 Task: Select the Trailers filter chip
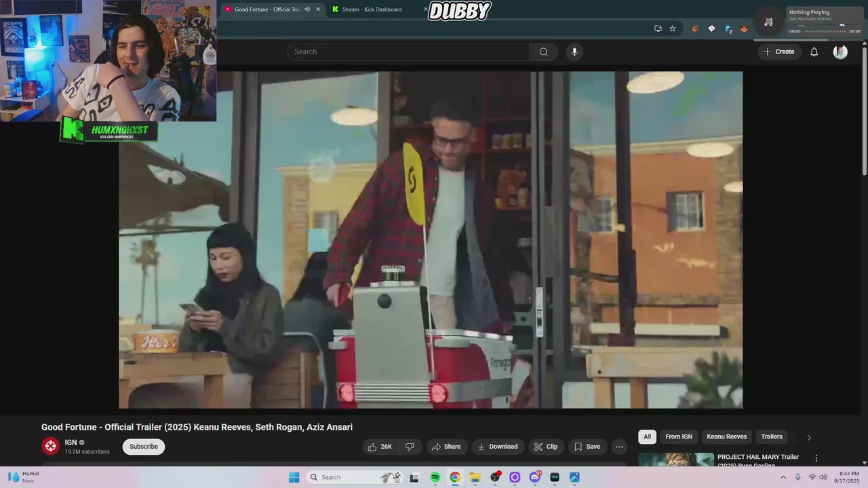[x=772, y=436]
